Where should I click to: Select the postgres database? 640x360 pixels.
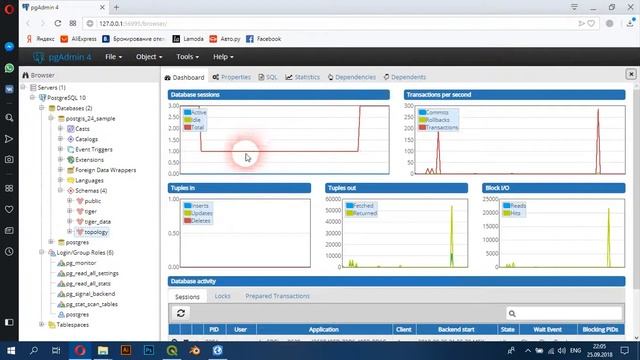click(77, 242)
